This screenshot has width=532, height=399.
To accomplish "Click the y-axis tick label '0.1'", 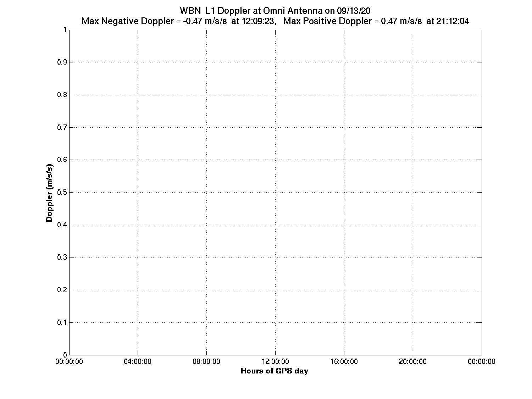I will click(62, 322).
